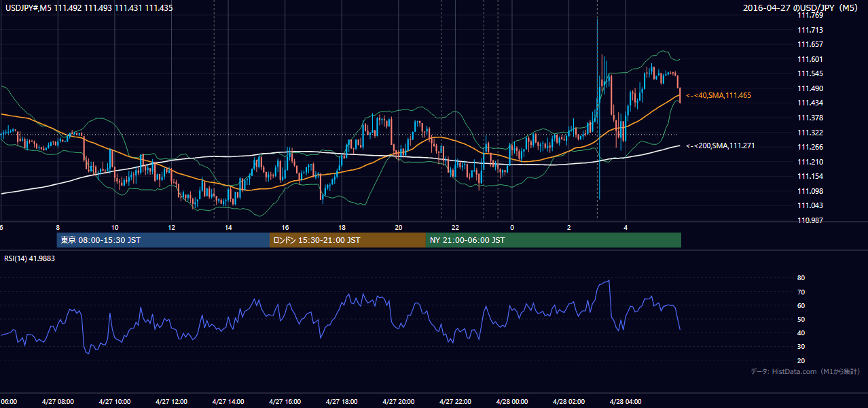Click hour tick 22 below the price chart
The width and height of the screenshot is (868, 408).
pyautogui.click(x=455, y=227)
